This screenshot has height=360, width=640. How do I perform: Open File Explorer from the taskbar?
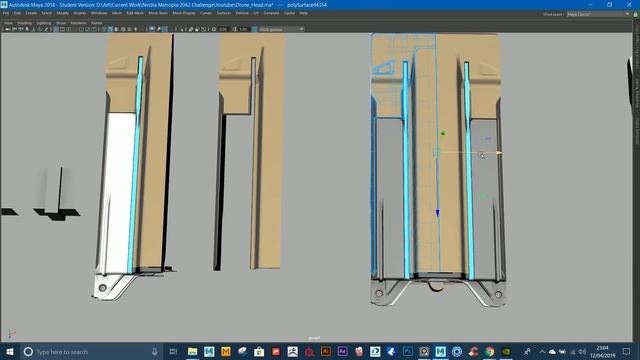pyautogui.click(x=193, y=351)
